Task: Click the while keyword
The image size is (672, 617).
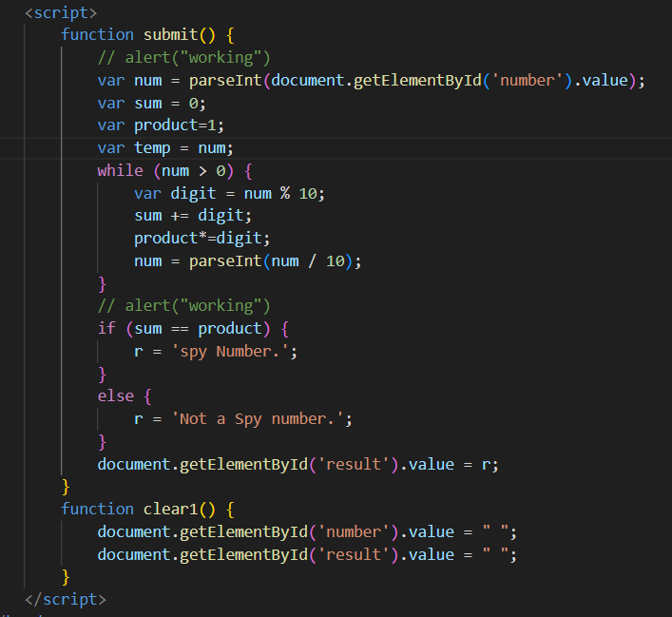Action: [x=120, y=171]
